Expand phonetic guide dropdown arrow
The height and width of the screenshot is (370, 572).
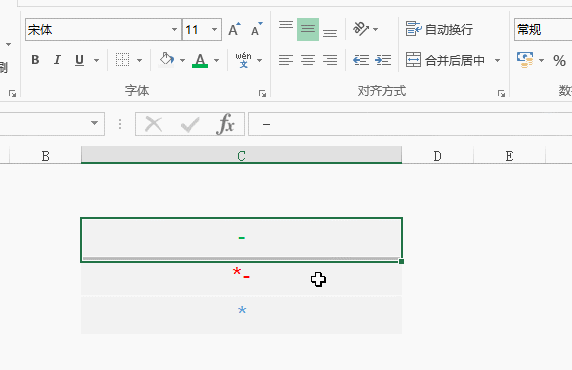[259, 60]
